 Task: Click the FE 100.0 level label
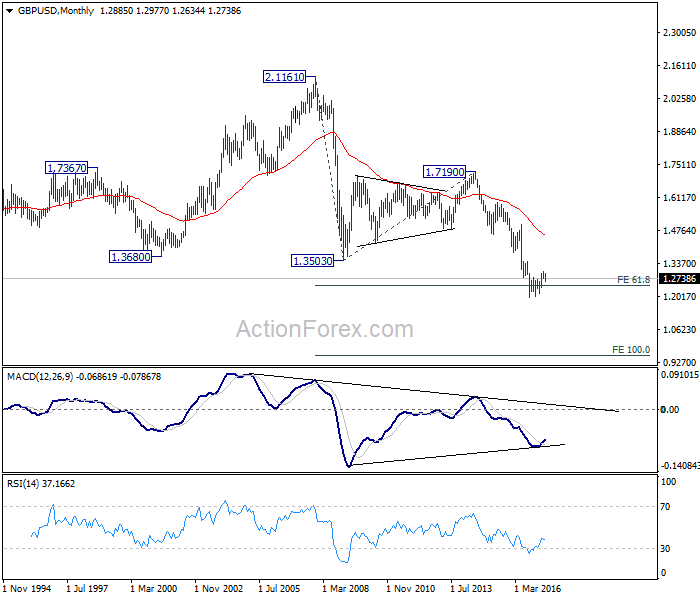pos(631,350)
